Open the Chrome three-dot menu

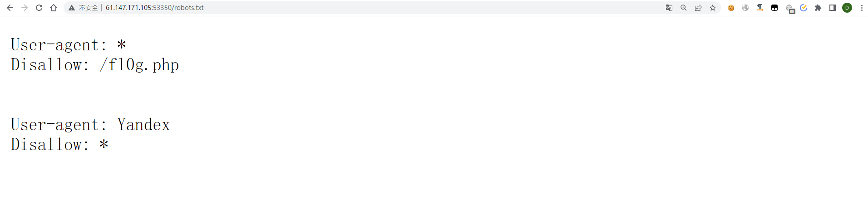(x=862, y=8)
